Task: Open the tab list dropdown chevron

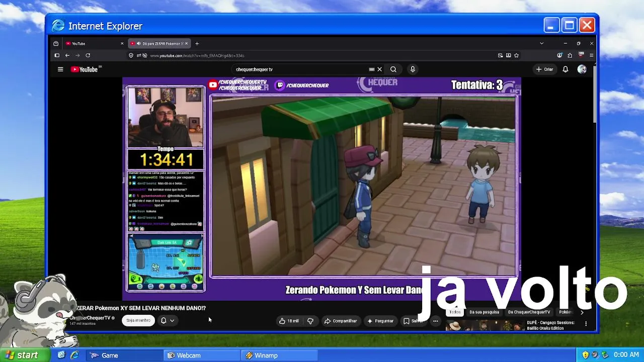Action: point(541,44)
